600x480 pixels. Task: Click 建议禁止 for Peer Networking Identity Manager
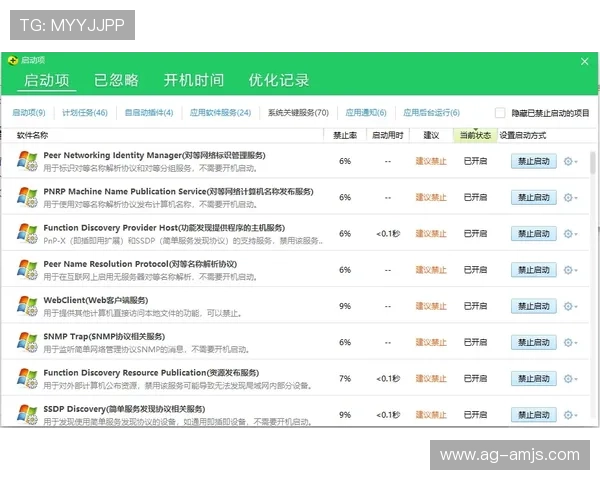pos(431,161)
